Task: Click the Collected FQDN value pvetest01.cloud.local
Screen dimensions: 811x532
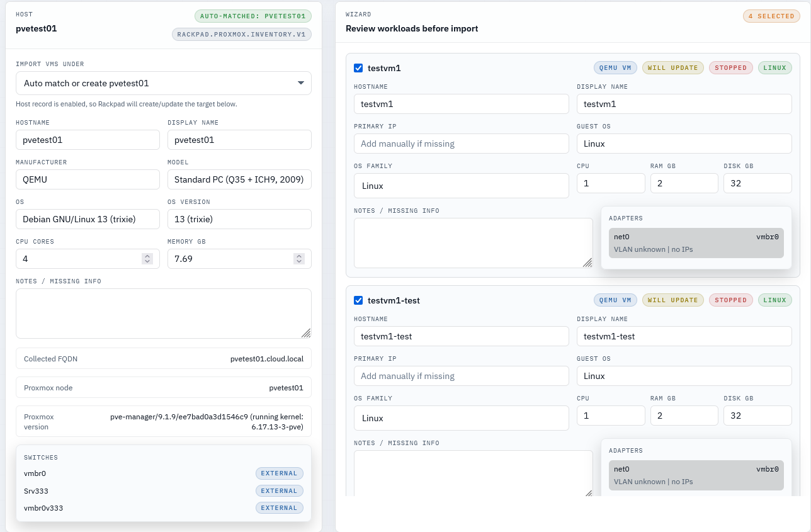Action: click(267, 359)
